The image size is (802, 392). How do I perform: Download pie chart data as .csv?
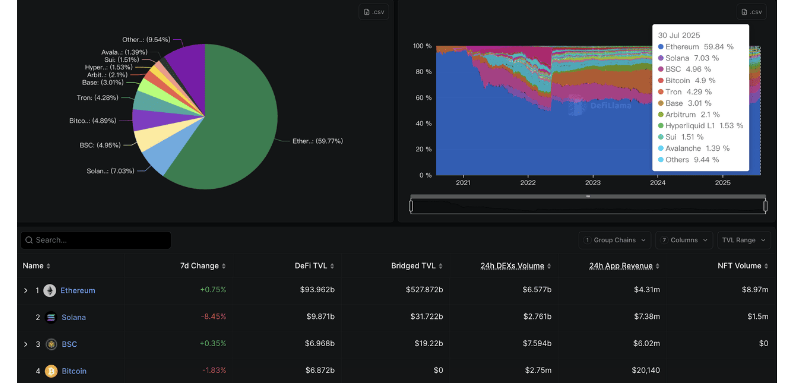[373, 12]
